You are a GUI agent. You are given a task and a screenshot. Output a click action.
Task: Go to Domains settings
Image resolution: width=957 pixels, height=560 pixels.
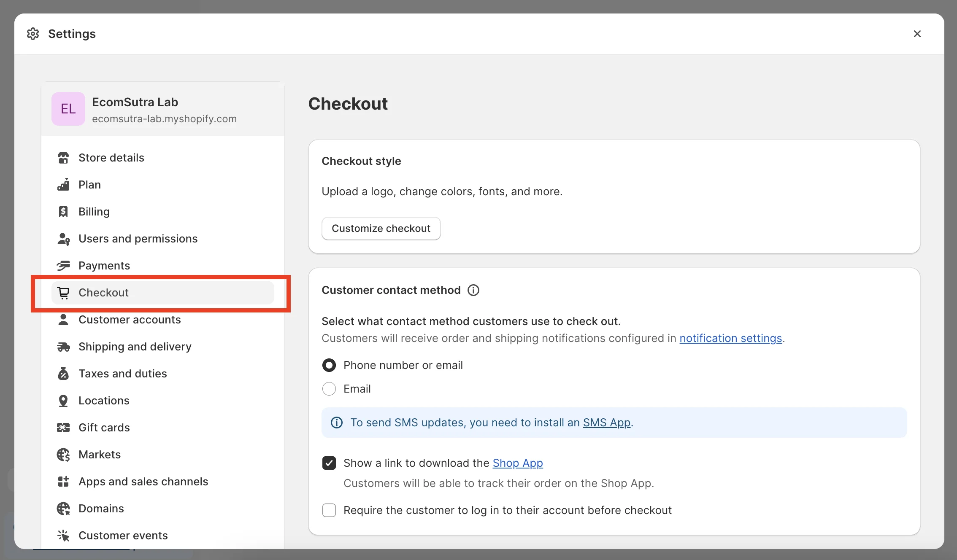coord(163,509)
